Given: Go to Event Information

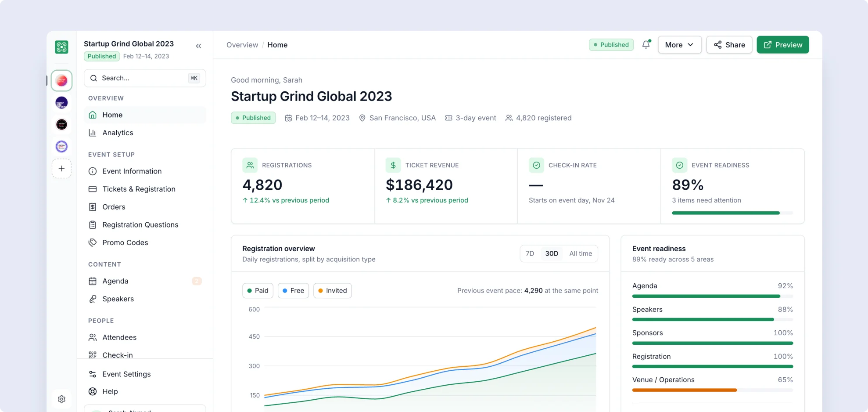Looking at the screenshot, I should pos(145,171).
